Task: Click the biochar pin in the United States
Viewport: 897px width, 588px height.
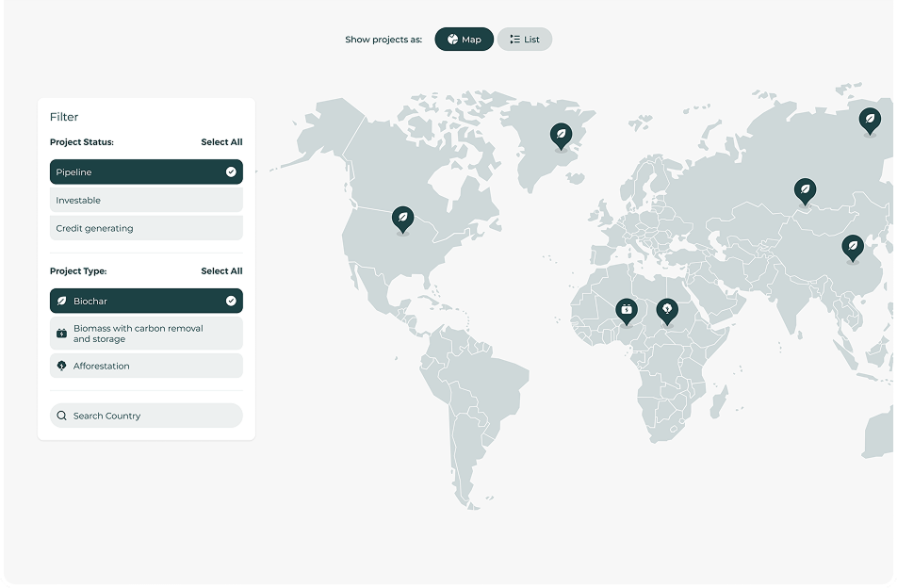Action: (402, 219)
